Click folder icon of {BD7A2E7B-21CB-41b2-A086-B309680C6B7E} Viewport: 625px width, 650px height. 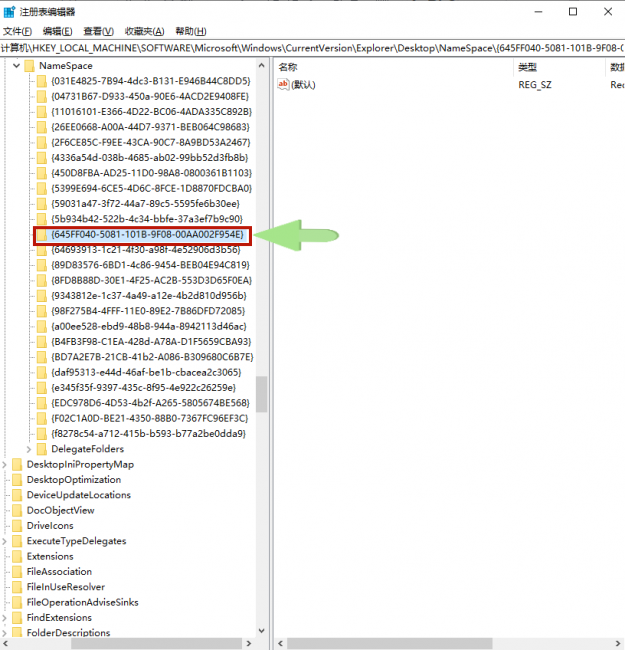(x=41, y=357)
